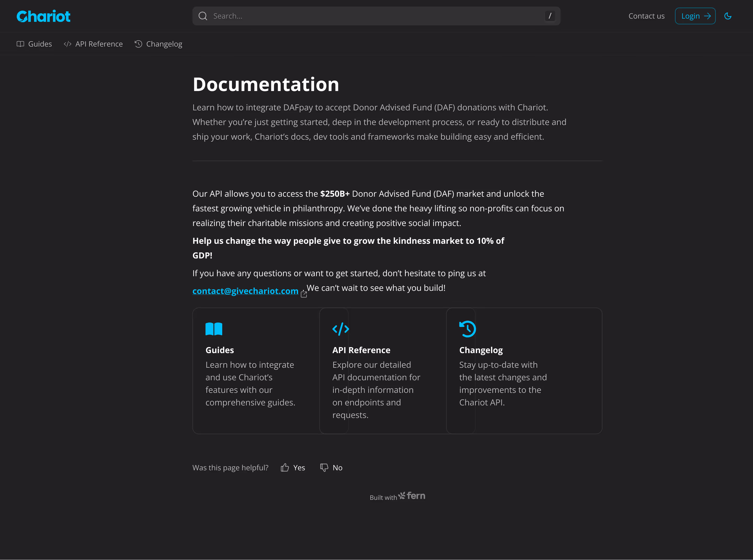Click the Guides card book icon
The height and width of the screenshot is (560, 753).
pyautogui.click(x=214, y=329)
